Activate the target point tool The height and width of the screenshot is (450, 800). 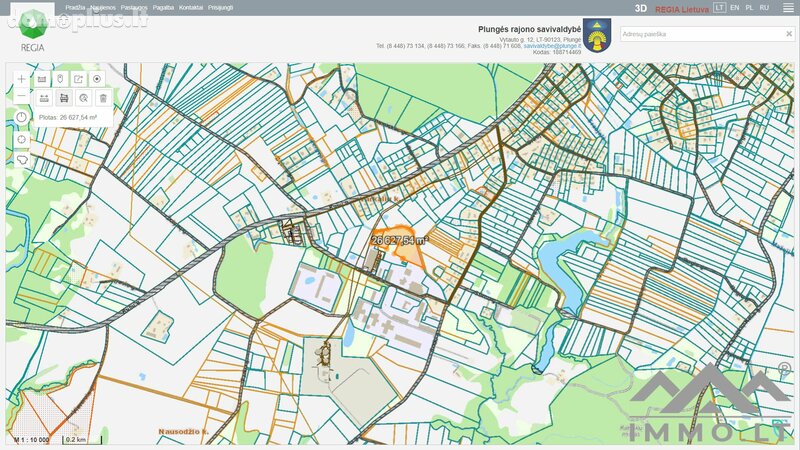(x=97, y=79)
